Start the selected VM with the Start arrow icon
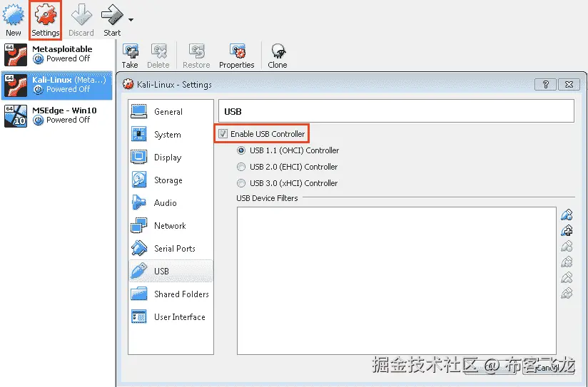The width and height of the screenshot is (588, 387). click(112, 15)
